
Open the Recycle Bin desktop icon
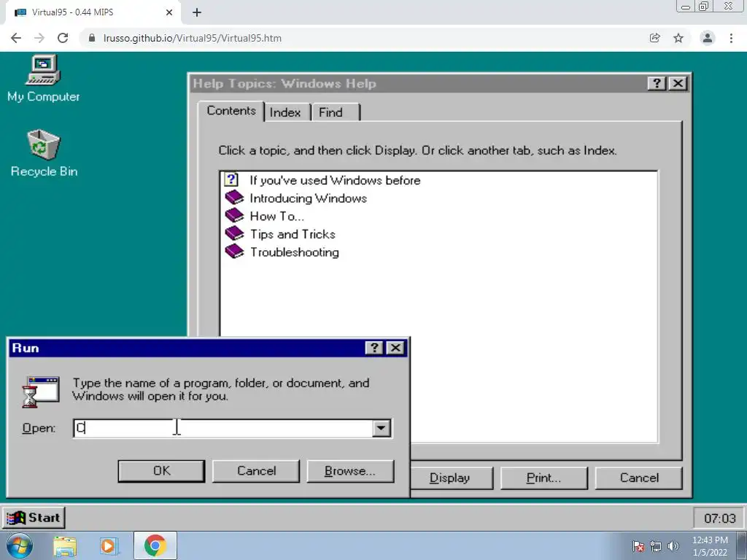click(x=43, y=153)
